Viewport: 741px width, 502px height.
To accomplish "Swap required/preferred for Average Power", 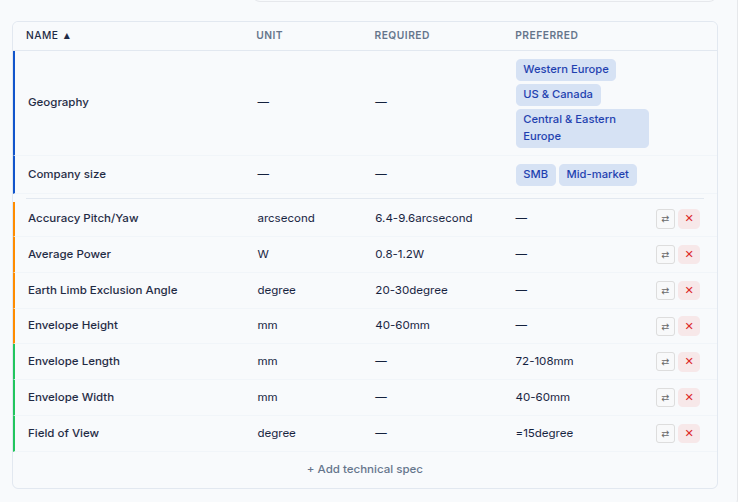I will click(665, 255).
